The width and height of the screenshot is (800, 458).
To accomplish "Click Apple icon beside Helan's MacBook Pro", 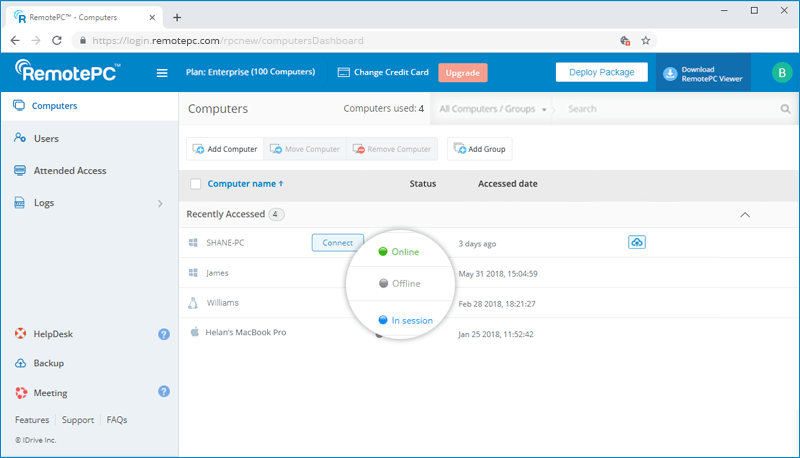I will pos(194,332).
